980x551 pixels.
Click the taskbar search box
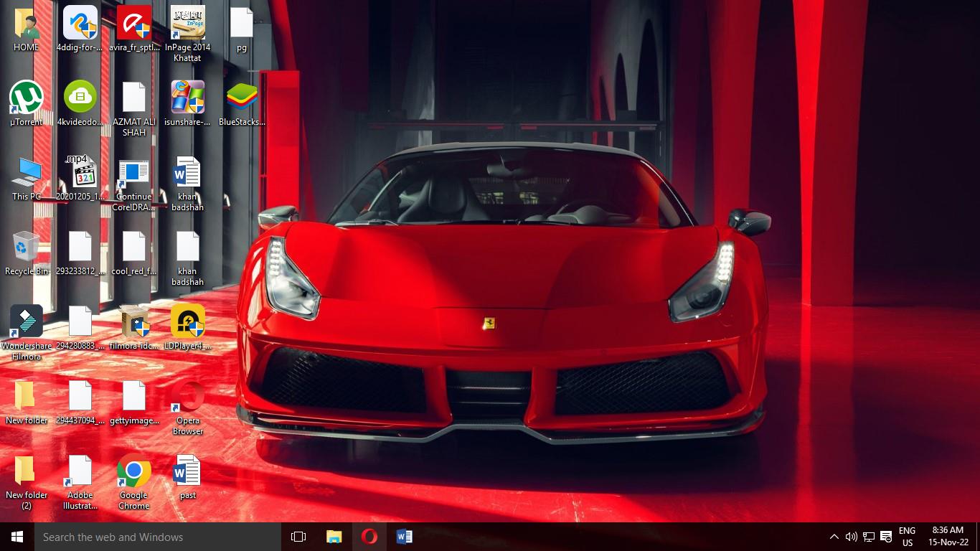158,537
